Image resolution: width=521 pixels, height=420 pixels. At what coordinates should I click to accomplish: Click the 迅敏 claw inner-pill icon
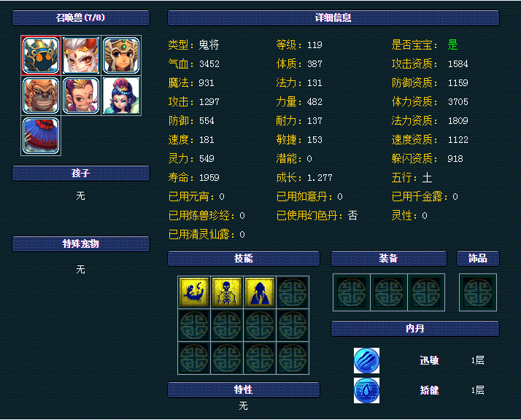tap(366, 360)
